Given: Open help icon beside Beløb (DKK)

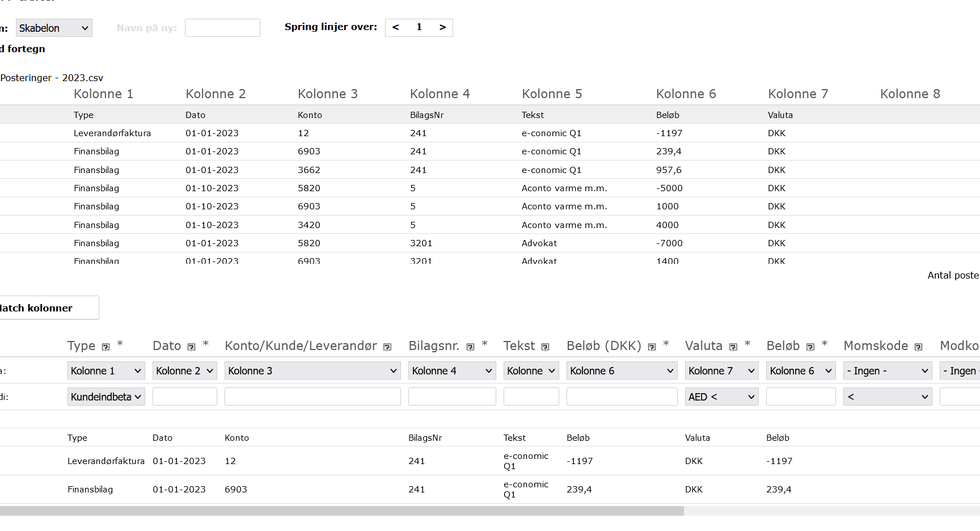Looking at the screenshot, I should (x=652, y=347).
